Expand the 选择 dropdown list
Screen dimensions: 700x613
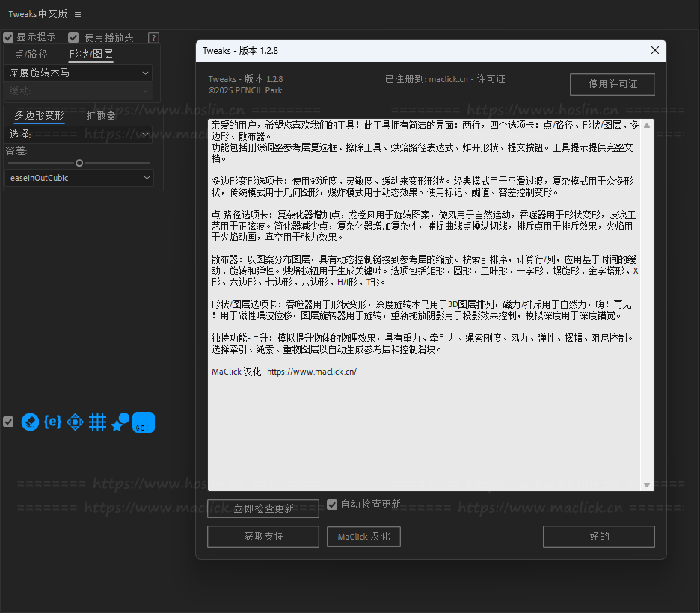[x=79, y=134]
